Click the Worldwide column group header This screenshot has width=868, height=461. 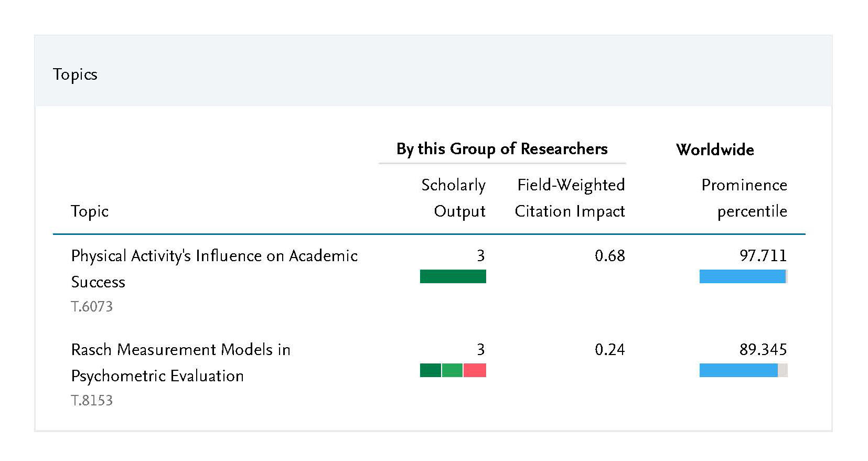click(715, 150)
